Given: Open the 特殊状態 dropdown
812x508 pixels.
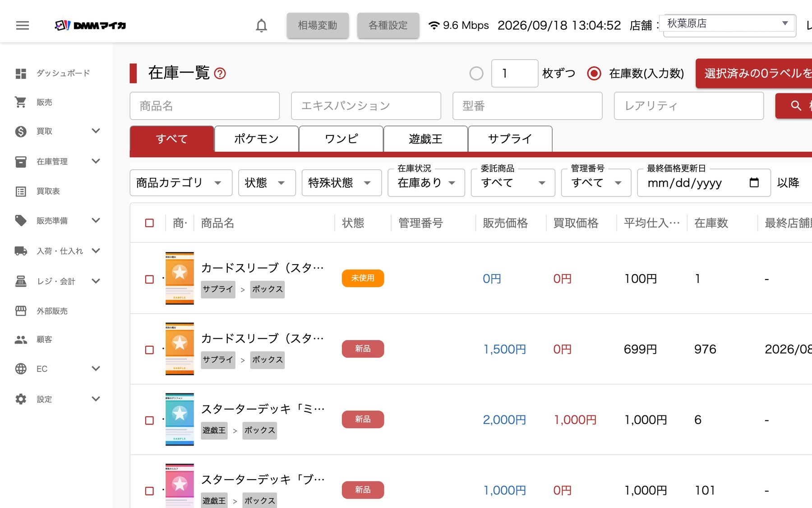Looking at the screenshot, I should click(x=341, y=183).
